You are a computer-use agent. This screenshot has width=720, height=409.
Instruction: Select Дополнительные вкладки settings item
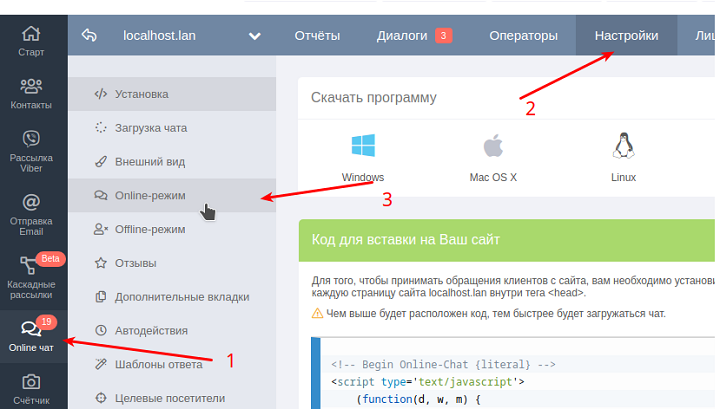pos(172,297)
